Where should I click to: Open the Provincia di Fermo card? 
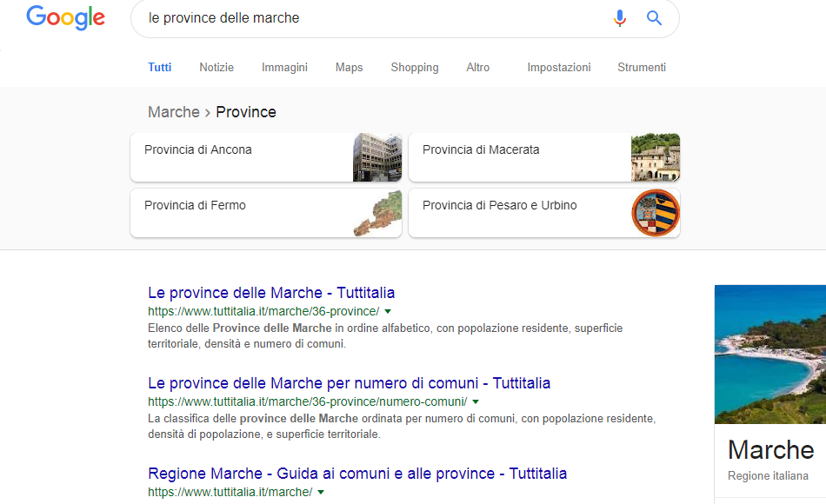coord(266,213)
